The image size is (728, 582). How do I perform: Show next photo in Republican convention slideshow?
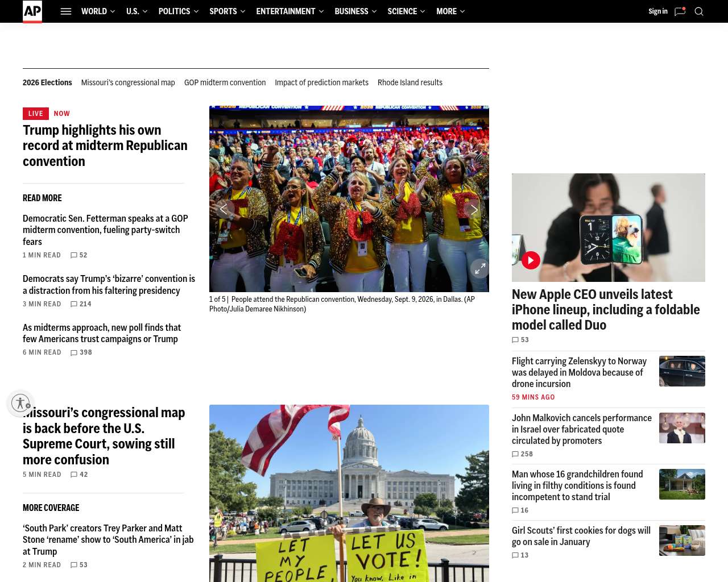click(x=473, y=210)
